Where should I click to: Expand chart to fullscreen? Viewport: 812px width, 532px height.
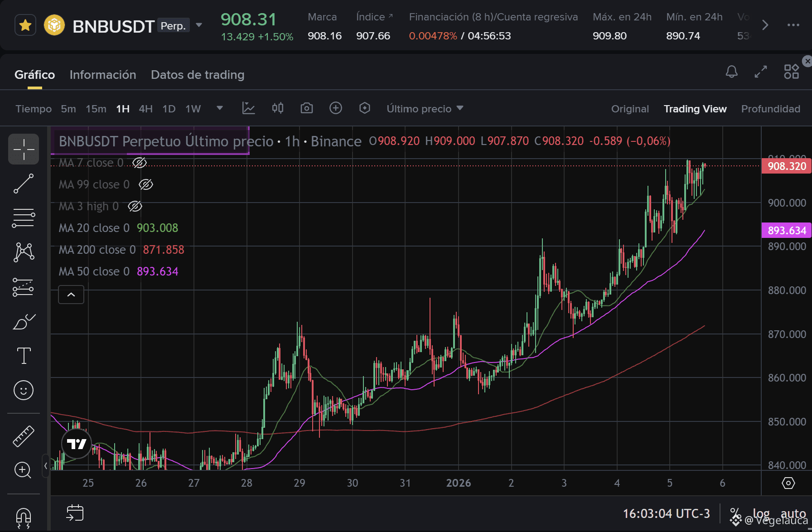pos(761,72)
